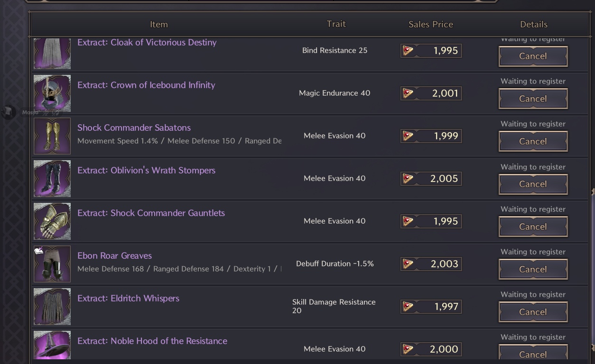Viewport: 595px width, 364px height.
Task: Cancel the Ebon Roar Greaves listing
Action: 533,269
